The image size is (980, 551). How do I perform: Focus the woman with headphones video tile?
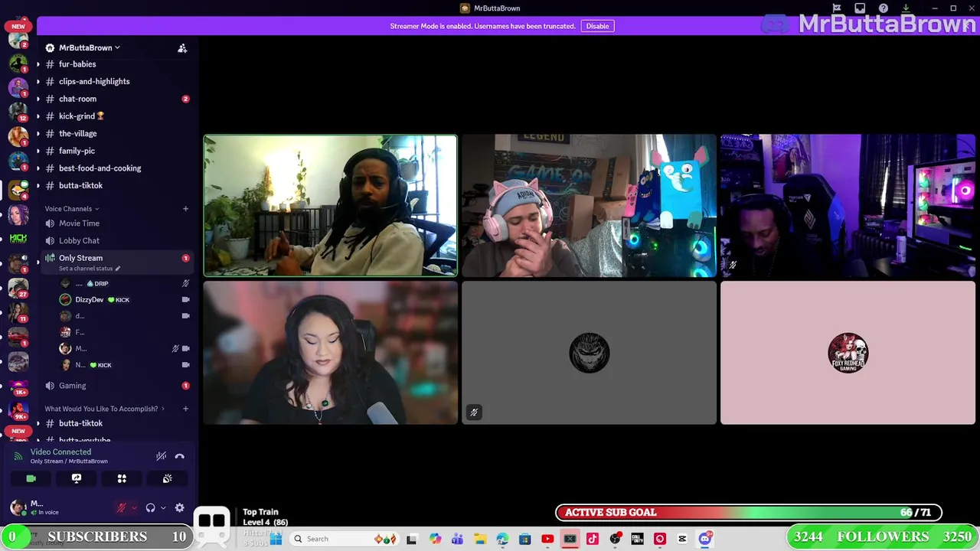(330, 353)
